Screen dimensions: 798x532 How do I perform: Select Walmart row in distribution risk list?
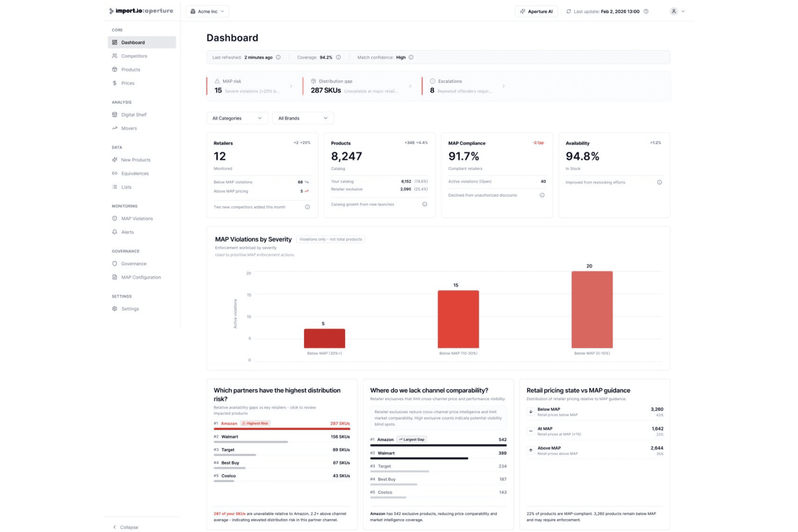point(282,439)
